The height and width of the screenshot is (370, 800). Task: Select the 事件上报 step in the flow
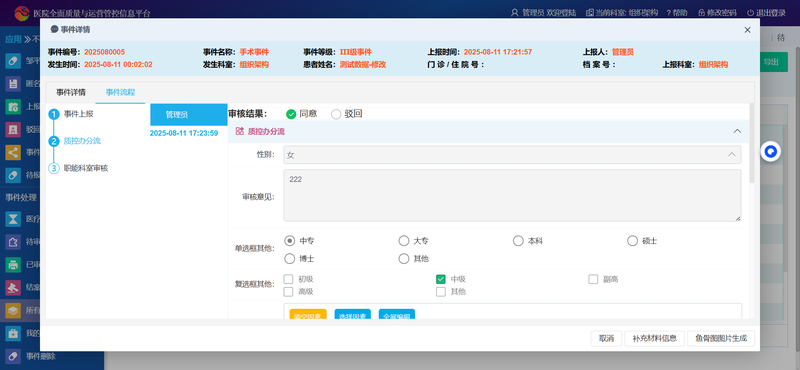(79, 114)
